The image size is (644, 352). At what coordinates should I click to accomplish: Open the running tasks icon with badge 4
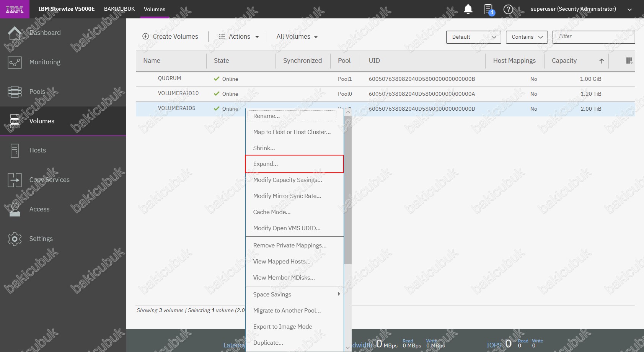(489, 10)
